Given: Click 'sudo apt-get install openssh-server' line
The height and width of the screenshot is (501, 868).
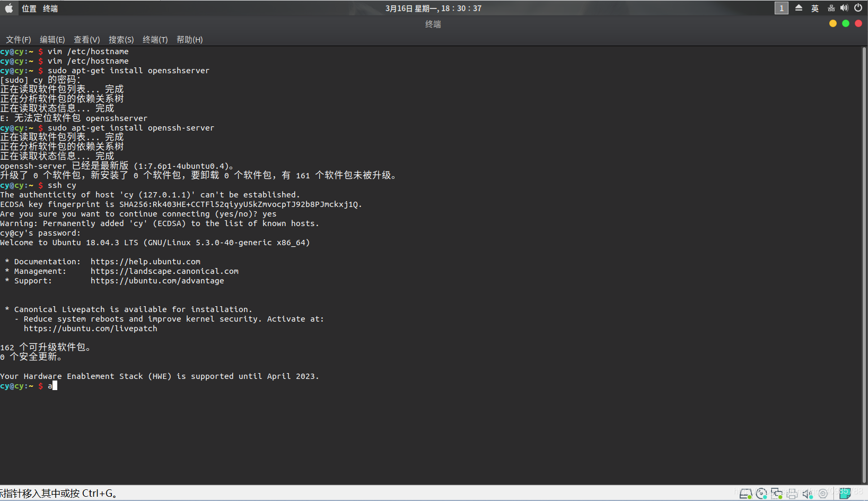Looking at the screenshot, I should pos(107,128).
